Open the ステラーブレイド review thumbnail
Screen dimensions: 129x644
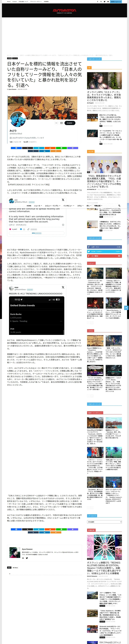[x=95, y=303]
